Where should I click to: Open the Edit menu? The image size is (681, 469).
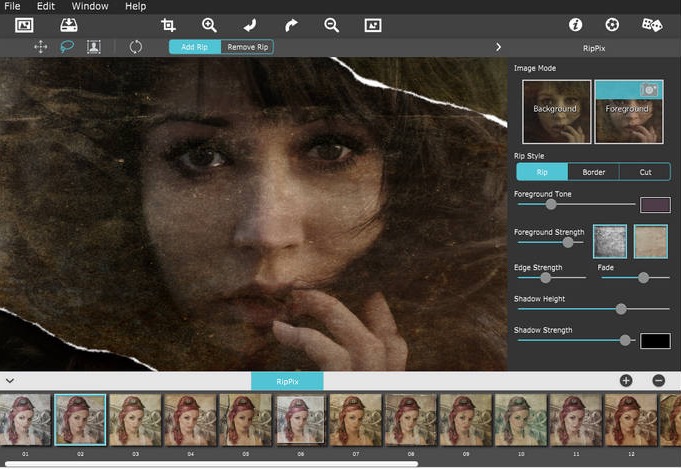[46, 6]
